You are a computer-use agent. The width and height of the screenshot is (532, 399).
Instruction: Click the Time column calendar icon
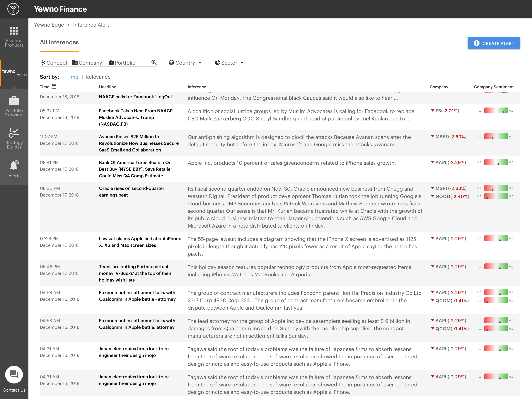[54, 87]
